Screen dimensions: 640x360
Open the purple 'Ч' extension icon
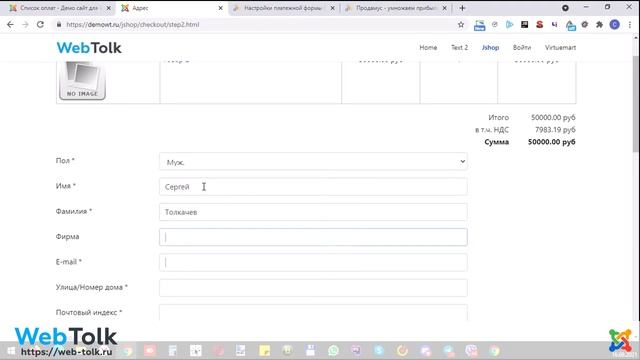click(x=554, y=24)
